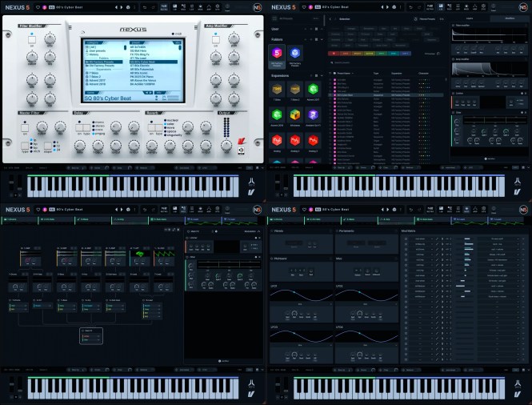Go to previous preset in library window header
Screen dimensions: 532x405
(382, 7)
